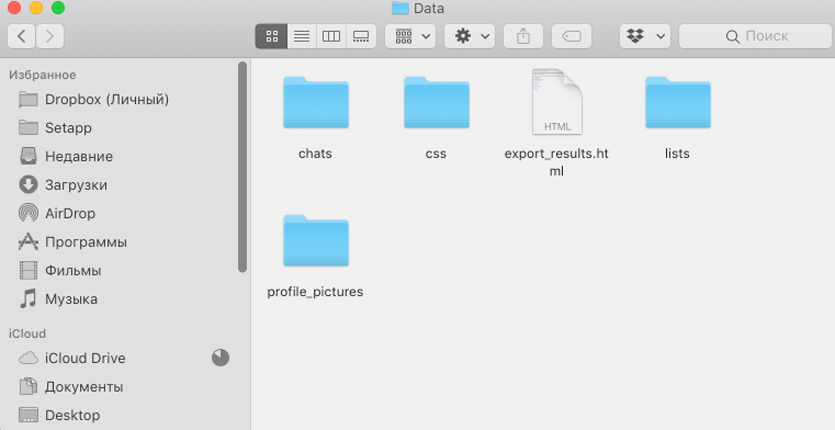Click the magnifying glass search icon

tap(733, 37)
